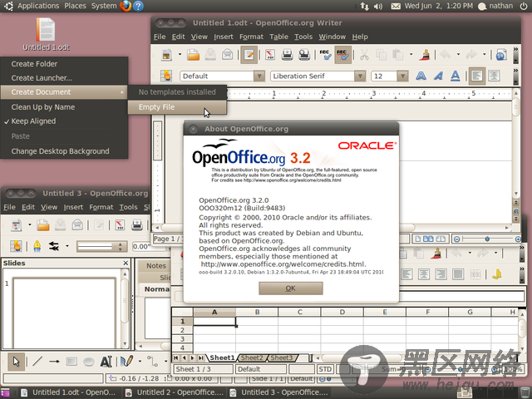Click the Writer zoom out minus button
532x399 pixels.
(456, 239)
